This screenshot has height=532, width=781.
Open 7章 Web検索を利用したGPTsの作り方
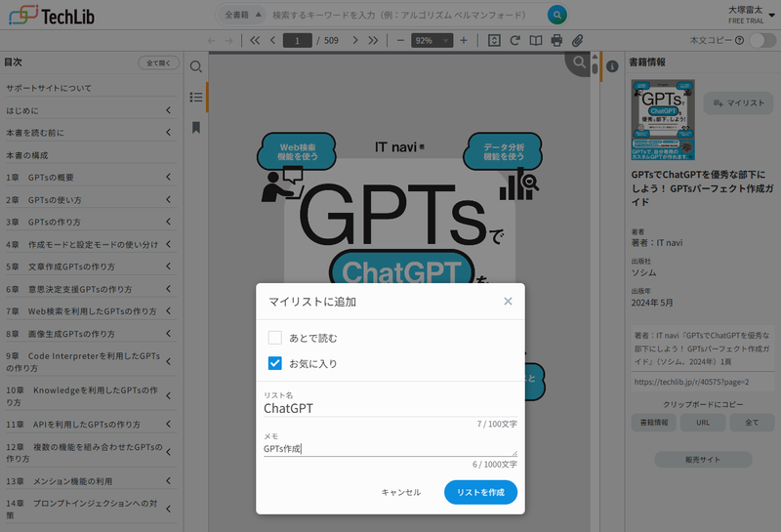tap(81, 311)
